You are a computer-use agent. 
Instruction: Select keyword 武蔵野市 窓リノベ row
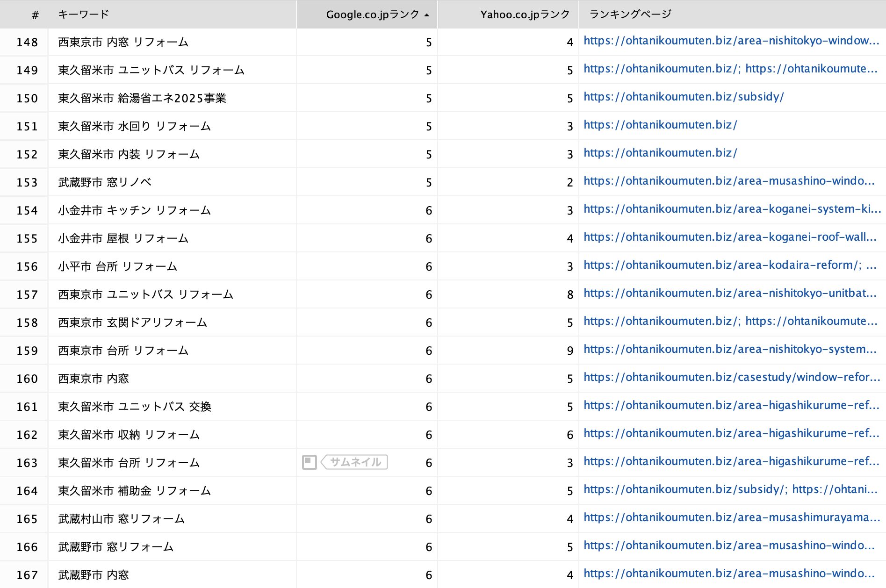click(105, 182)
